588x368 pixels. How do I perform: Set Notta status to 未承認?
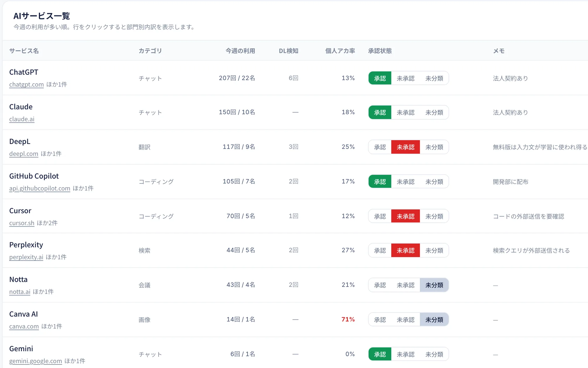coord(405,285)
